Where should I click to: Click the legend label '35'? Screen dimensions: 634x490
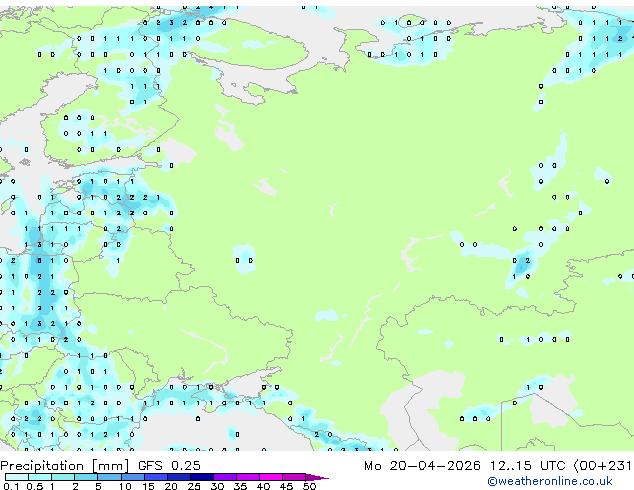(240, 486)
